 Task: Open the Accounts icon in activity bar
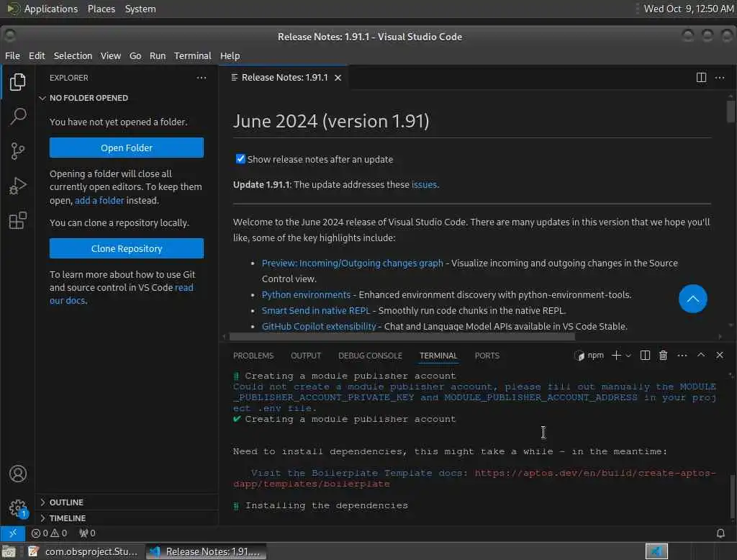(18, 474)
